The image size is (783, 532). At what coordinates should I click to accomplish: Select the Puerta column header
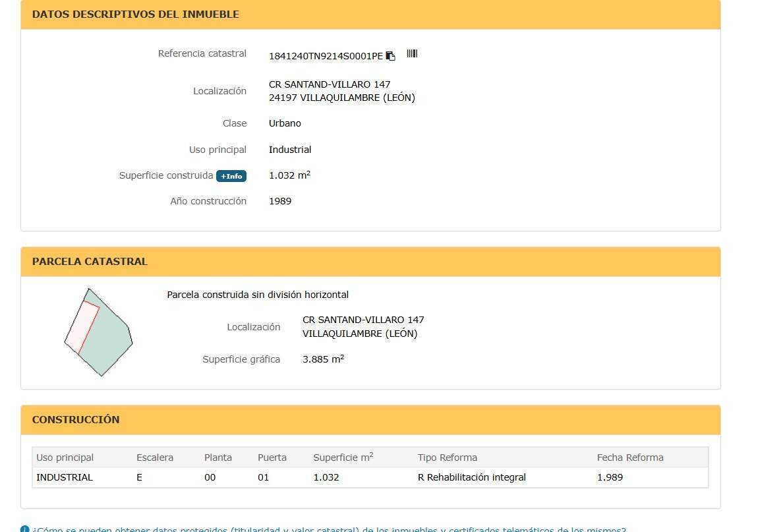point(272,458)
